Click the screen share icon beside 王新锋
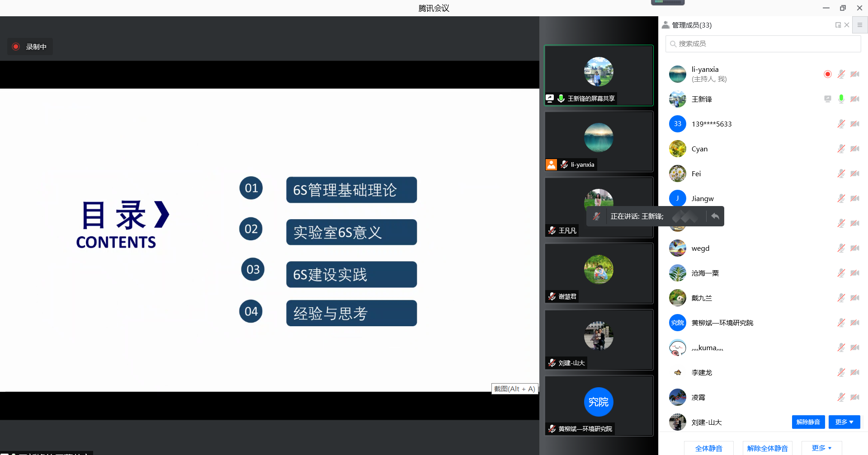The image size is (868, 455). tap(827, 99)
